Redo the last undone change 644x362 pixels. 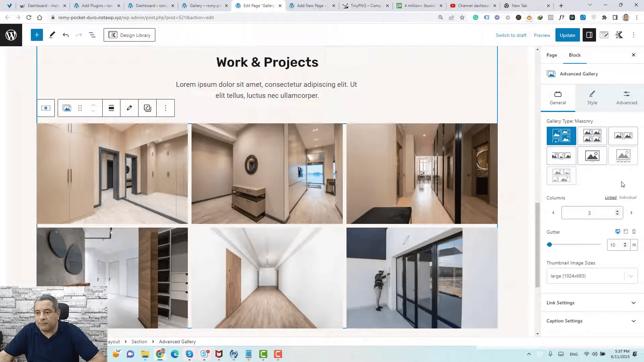click(79, 35)
